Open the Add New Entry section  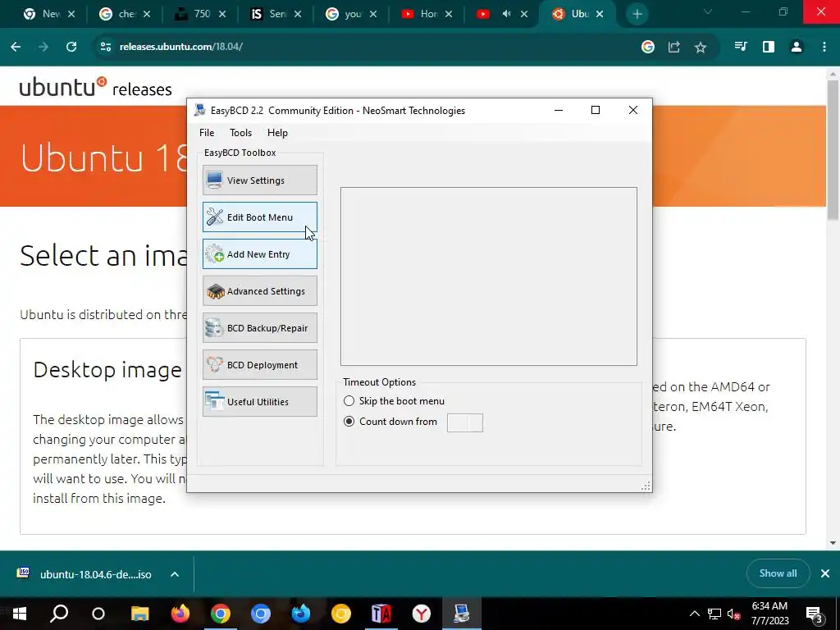pyautogui.click(x=260, y=254)
